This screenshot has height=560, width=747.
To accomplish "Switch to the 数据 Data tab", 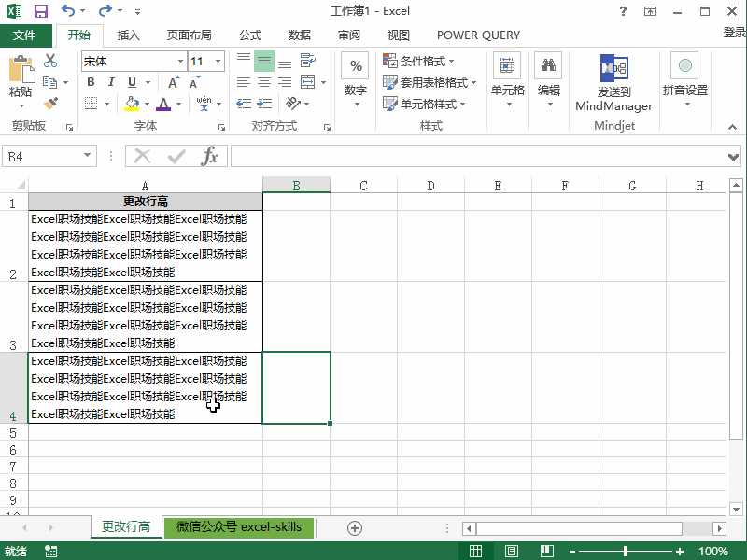I will 300,35.
